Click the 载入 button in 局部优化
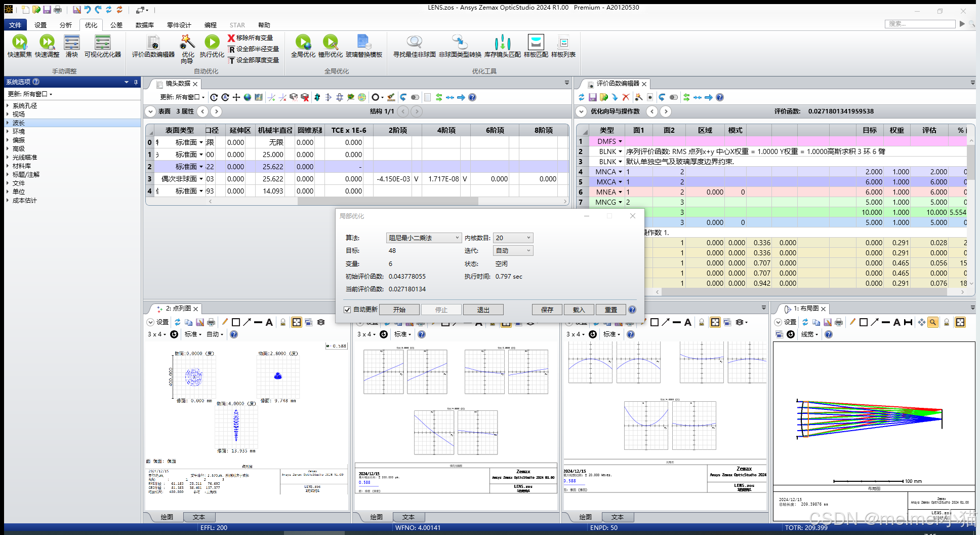Screen dimensions: 980x535 [579, 310]
